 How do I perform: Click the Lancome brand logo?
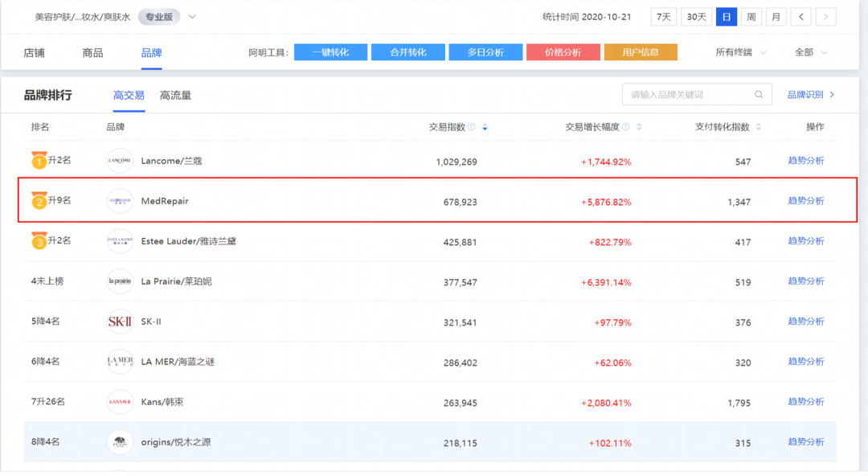(x=120, y=161)
